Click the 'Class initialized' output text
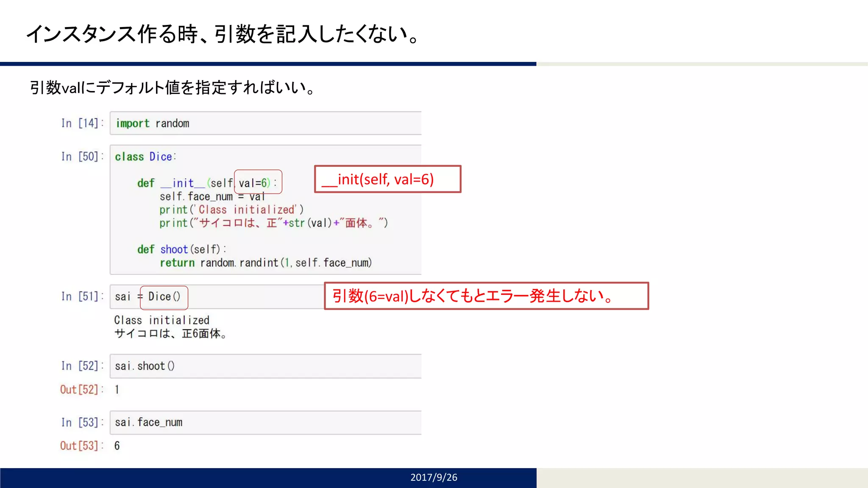 click(x=162, y=320)
